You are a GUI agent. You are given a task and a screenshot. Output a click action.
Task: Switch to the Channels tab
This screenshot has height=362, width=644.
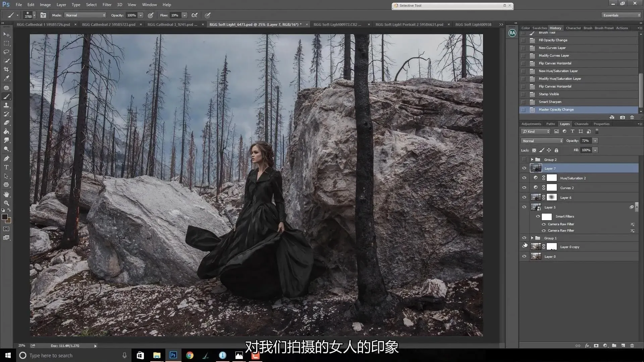coord(581,124)
